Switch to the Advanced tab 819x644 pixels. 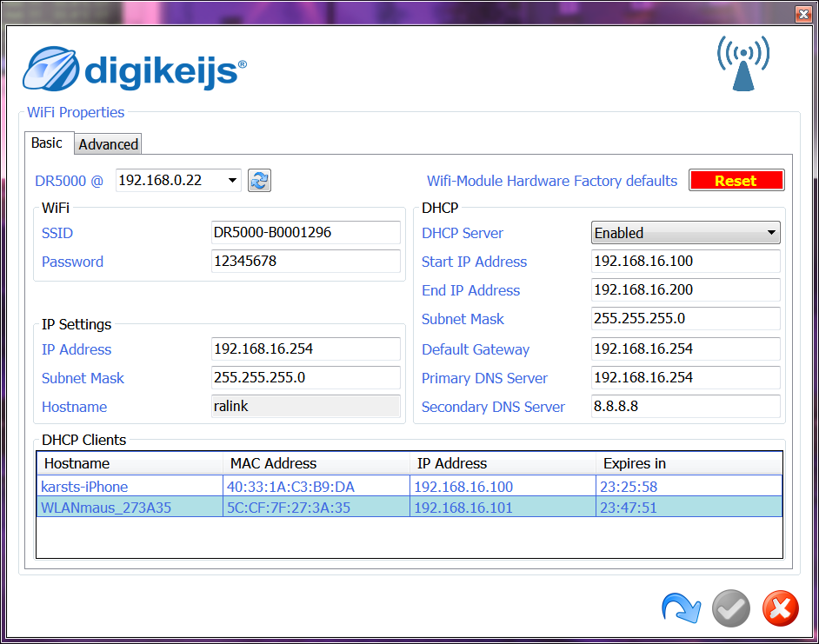point(108,144)
